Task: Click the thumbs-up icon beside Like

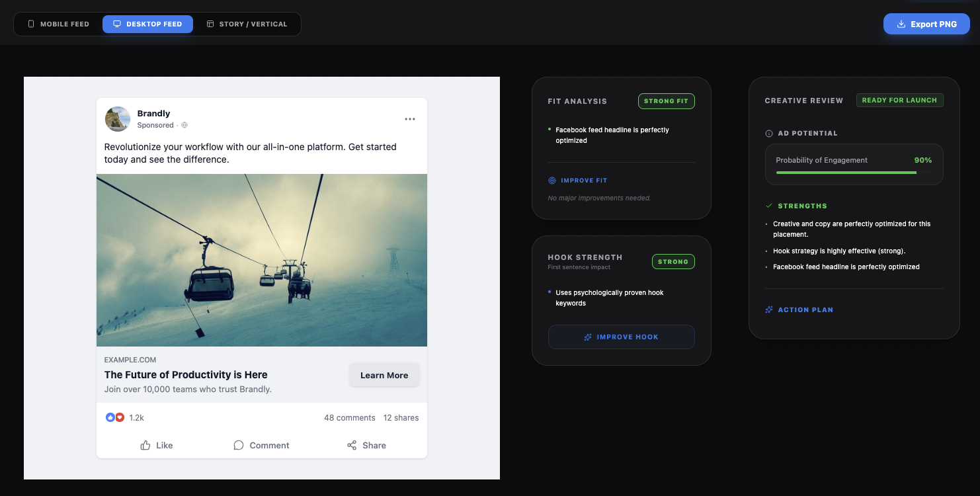Action: click(145, 445)
